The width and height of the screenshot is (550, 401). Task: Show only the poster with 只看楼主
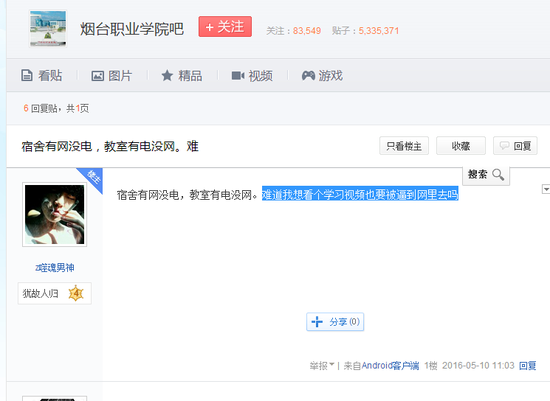(x=404, y=146)
